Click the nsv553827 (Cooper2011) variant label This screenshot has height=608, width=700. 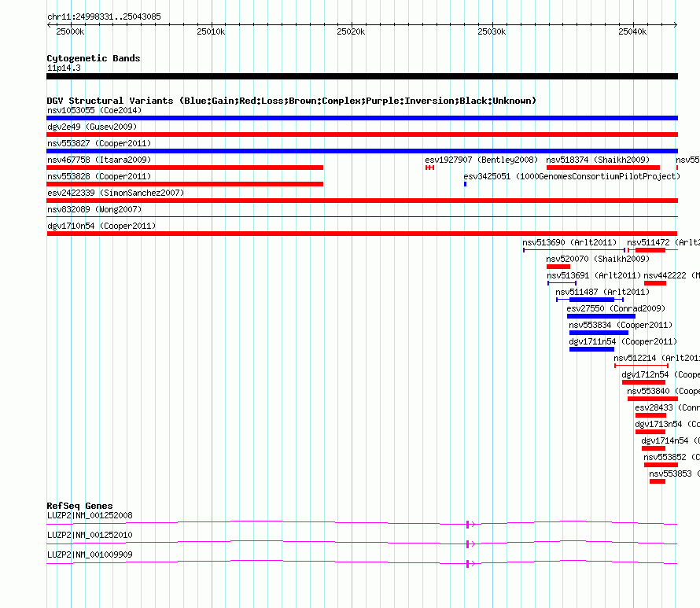(x=99, y=143)
